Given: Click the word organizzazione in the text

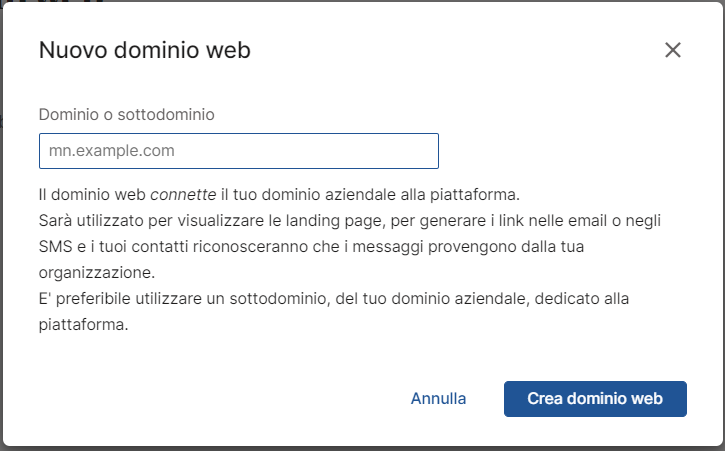Looking at the screenshot, I should pyautogui.click(x=95, y=272).
